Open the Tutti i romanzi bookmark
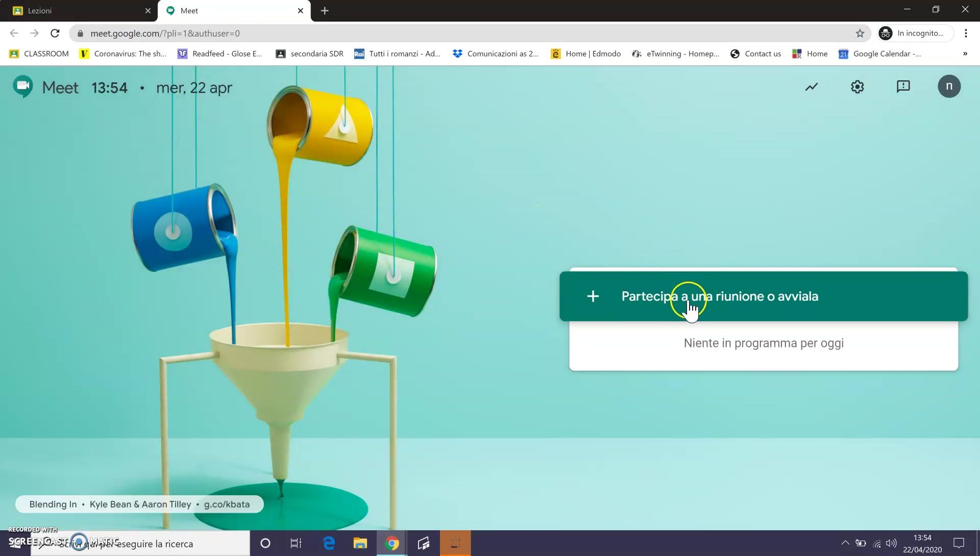 pos(397,54)
